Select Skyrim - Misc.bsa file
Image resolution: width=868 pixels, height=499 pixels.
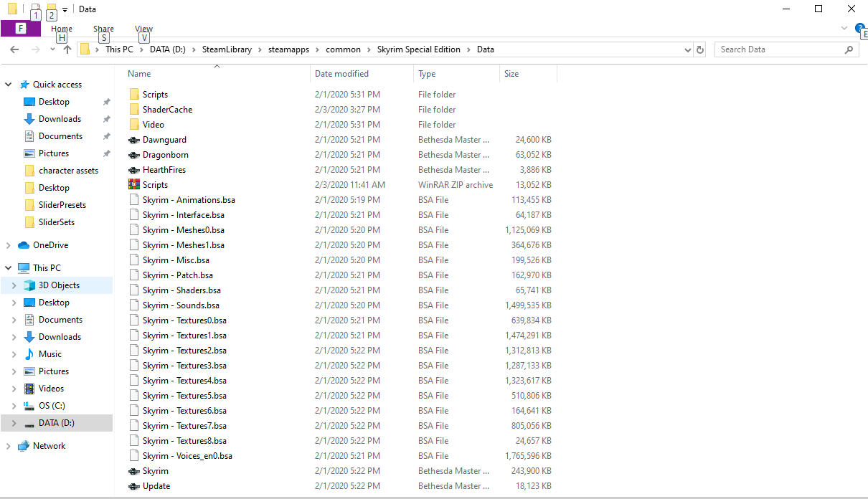click(x=176, y=260)
